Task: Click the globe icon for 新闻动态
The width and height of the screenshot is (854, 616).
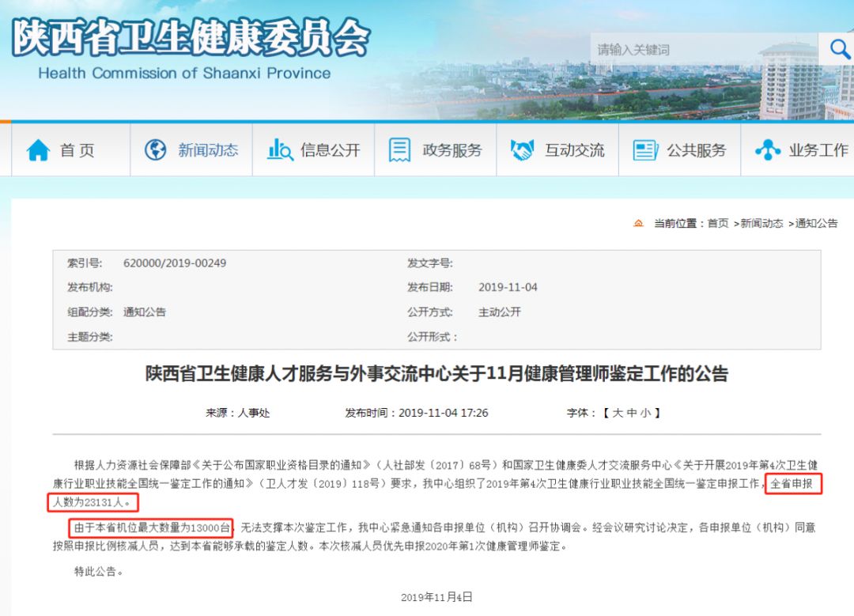Action: tap(155, 149)
